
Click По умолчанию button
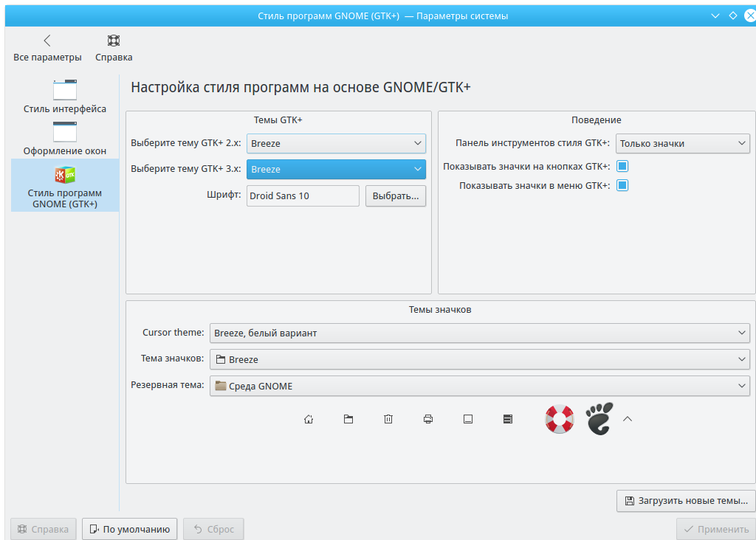(x=130, y=529)
